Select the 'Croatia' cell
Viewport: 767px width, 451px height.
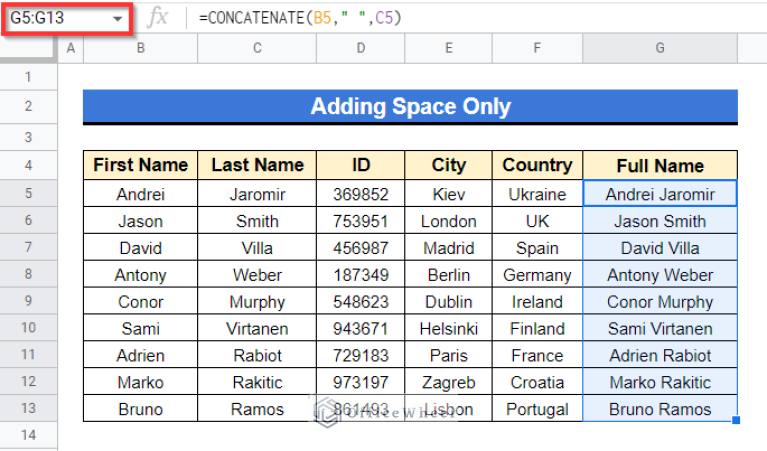[537, 382]
